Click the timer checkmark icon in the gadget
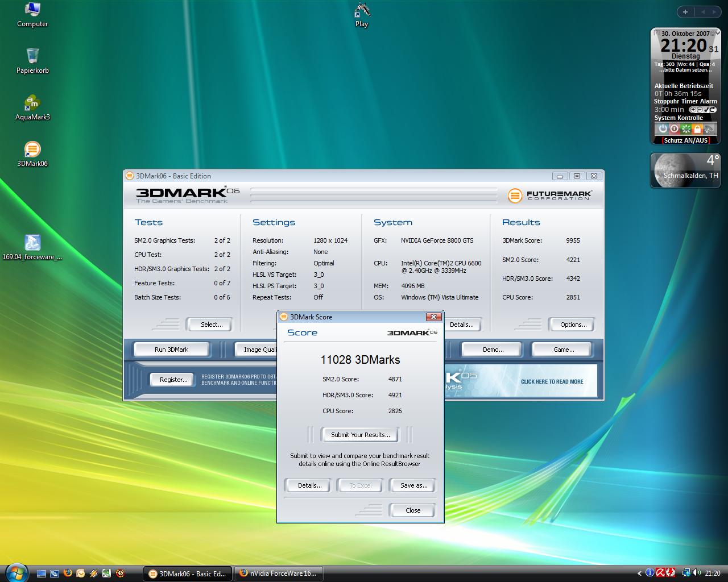 pos(705,110)
